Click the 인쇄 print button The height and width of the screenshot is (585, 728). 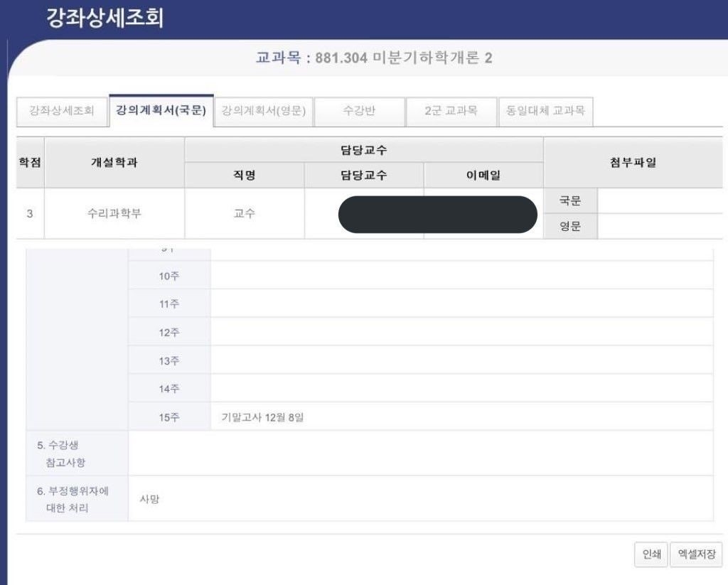pos(651,554)
